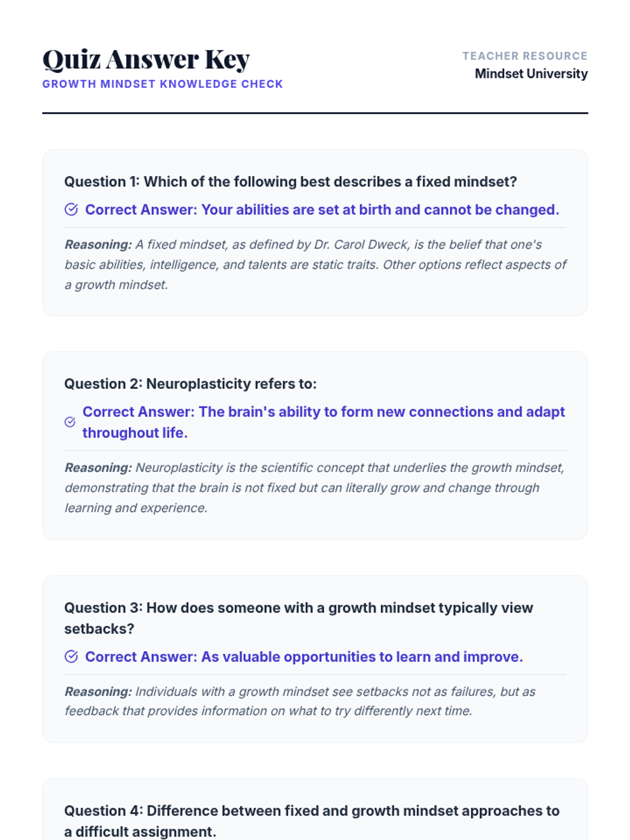Select Question 1's correct answer text
The height and width of the screenshot is (840, 630).
tap(322, 210)
